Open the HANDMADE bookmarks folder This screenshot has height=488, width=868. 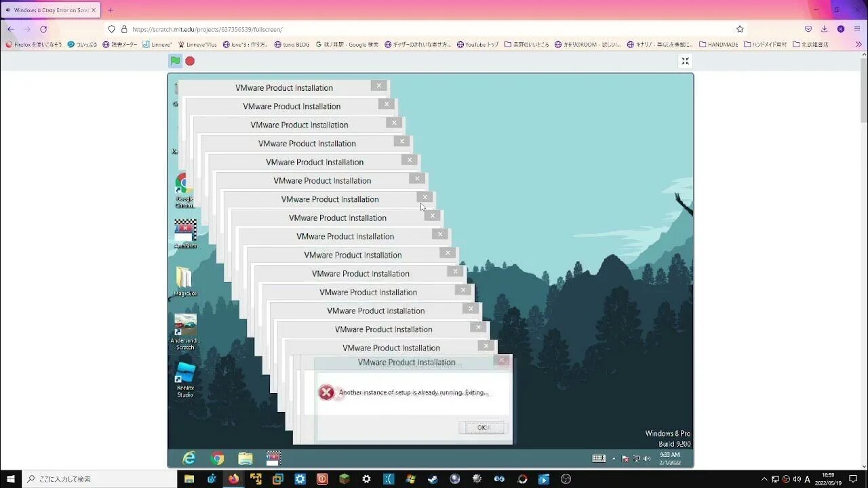point(718,45)
